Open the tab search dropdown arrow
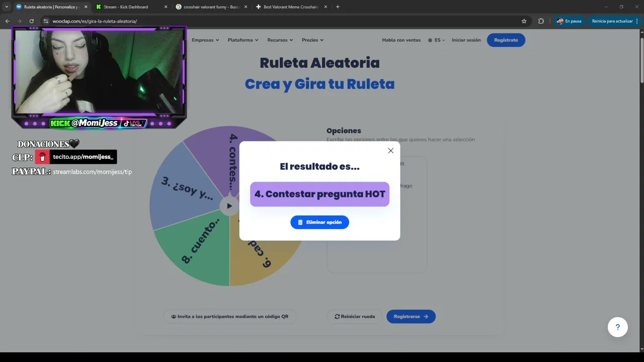The height and width of the screenshot is (362, 644). coord(6,7)
